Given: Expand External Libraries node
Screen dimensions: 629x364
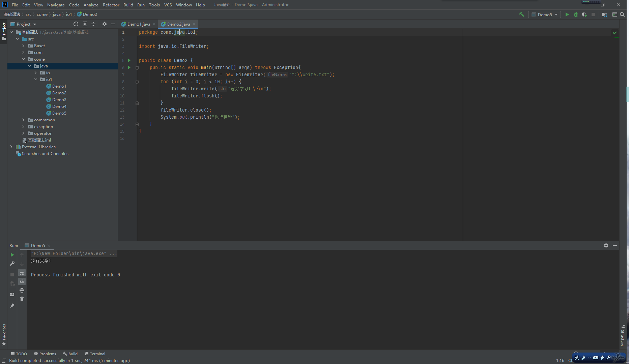Looking at the screenshot, I should coord(11,147).
